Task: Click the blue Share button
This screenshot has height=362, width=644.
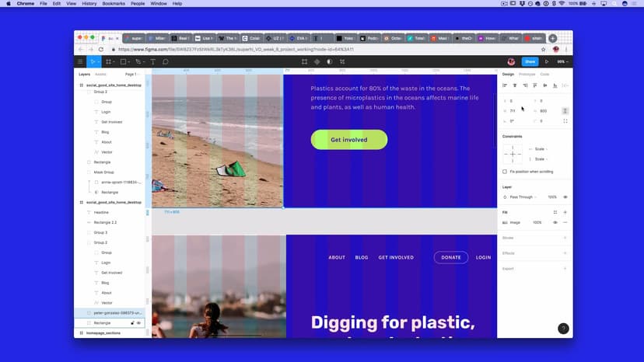Action: 530,61
